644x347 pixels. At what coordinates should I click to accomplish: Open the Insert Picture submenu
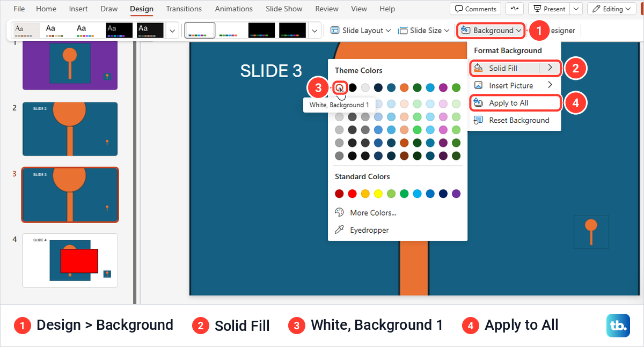[x=515, y=85]
